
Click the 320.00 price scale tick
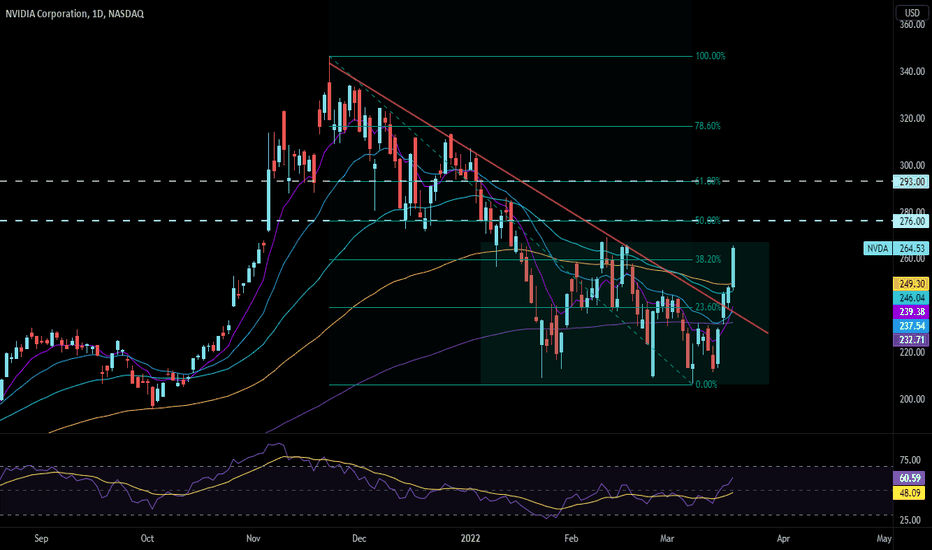(912, 118)
